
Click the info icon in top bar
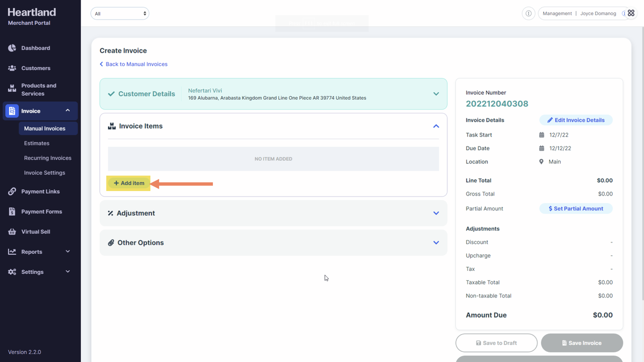pos(528,14)
